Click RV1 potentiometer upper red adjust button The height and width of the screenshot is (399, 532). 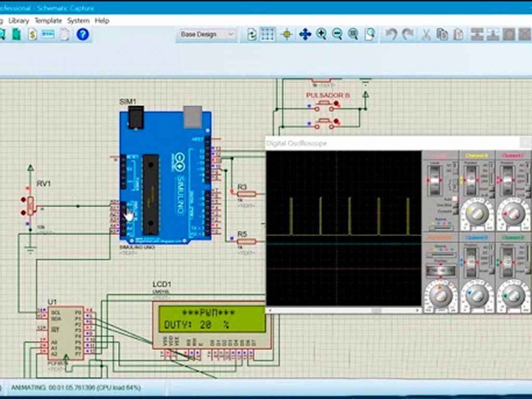click(23, 199)
